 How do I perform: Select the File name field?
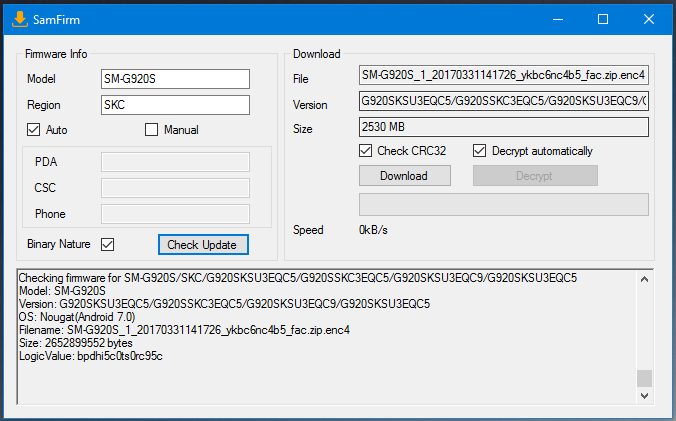[504, 76]
